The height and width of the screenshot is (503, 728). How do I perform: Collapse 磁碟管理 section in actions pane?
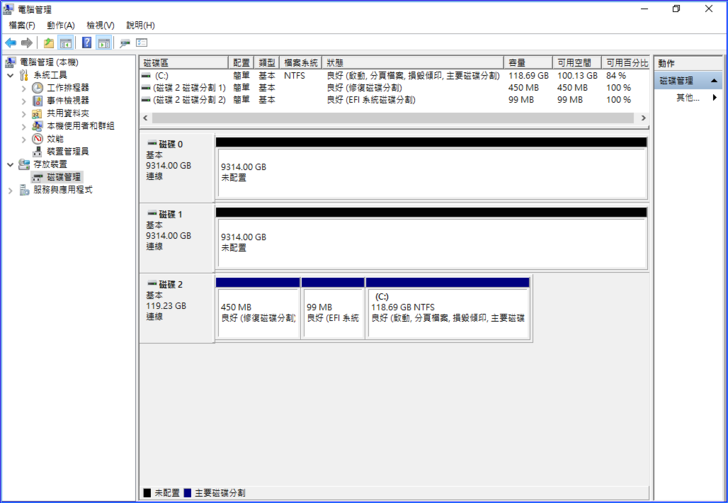pyautogui.click(x=714, y=81)
